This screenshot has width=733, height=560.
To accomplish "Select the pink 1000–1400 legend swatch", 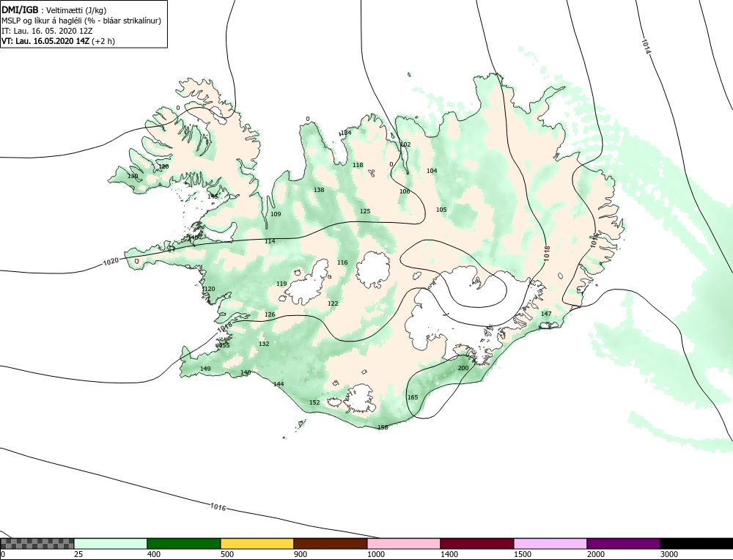I will (404, 543).
